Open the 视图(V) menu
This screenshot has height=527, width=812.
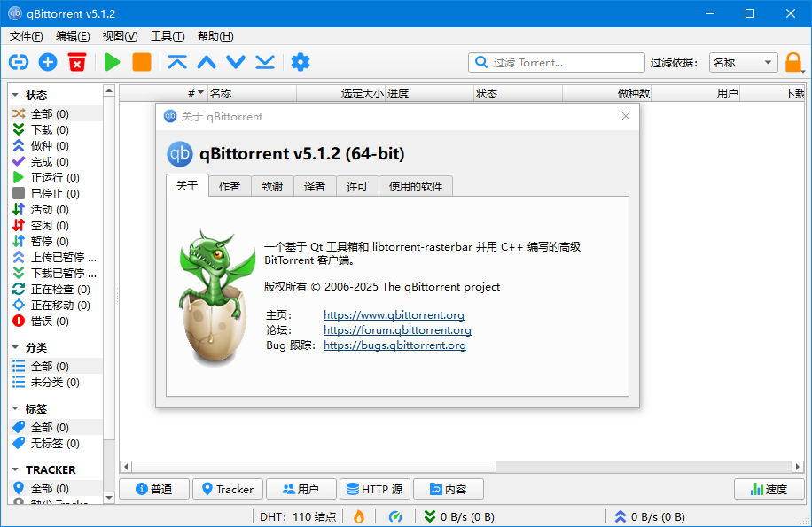(121, 36)
